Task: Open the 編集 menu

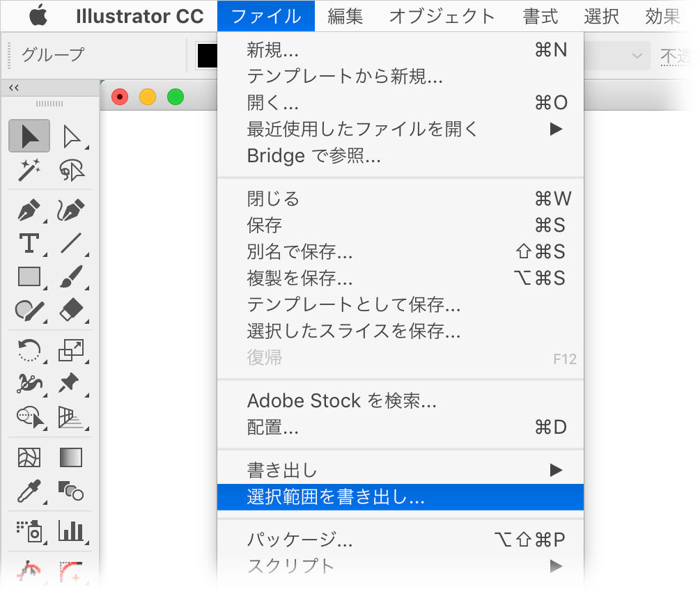Action: 345,16
